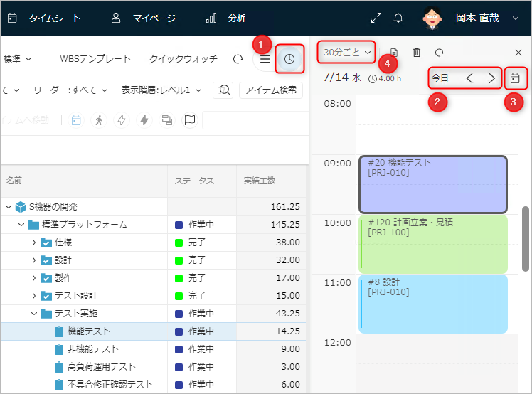This screenshot has height=394, width=532.
Task: Select the #120 計画立案・見積 time block
Action: point(432,244)
